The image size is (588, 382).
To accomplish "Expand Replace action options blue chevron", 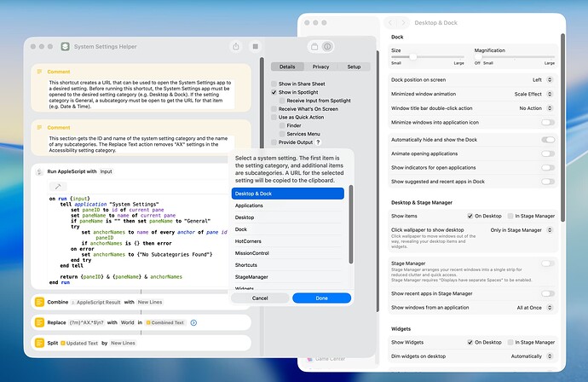I will pyautogui.click(x=193, y=322).
